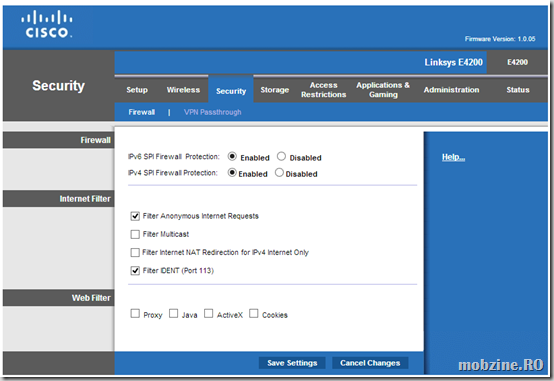Select IPv4 SPI Firewall Enabled radio
The height and width of the screenshot is (381, 554).
(232, 172)
